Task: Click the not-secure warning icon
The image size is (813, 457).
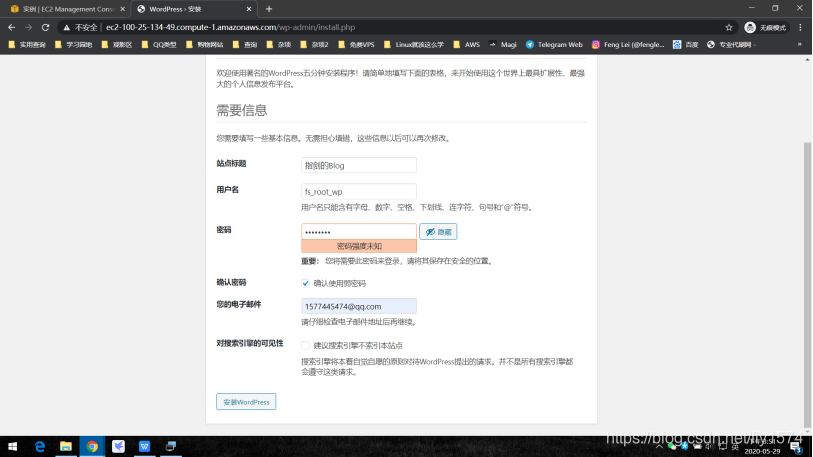Action: pos(66,27)
